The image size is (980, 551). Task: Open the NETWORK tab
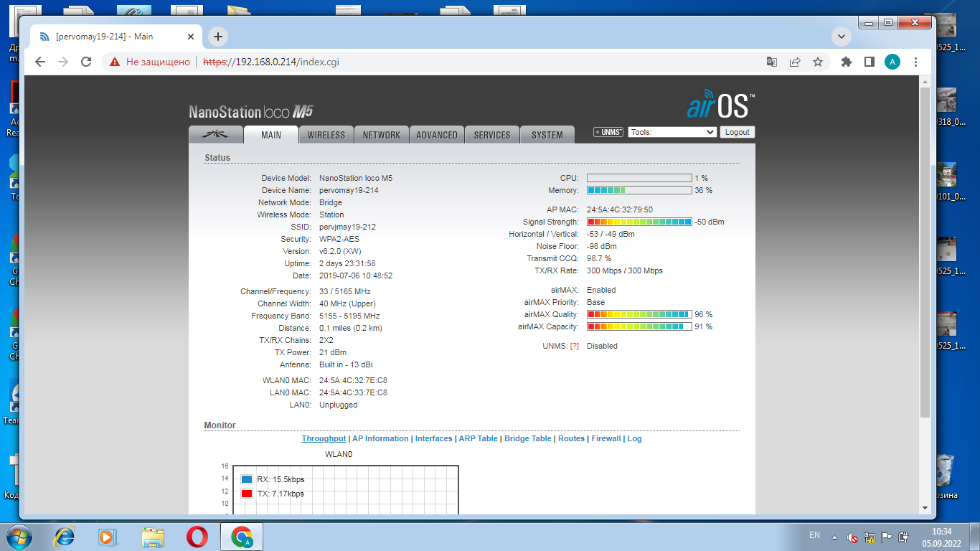(382, 134)
